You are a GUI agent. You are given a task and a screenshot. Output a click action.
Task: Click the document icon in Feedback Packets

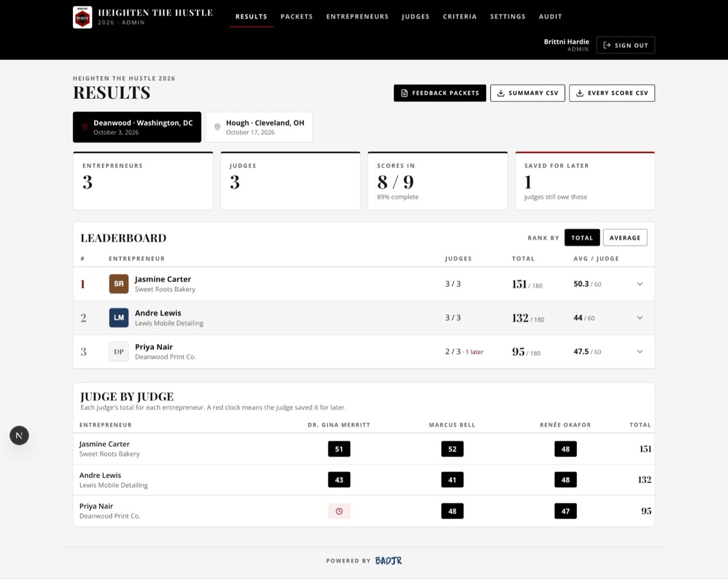405,93
